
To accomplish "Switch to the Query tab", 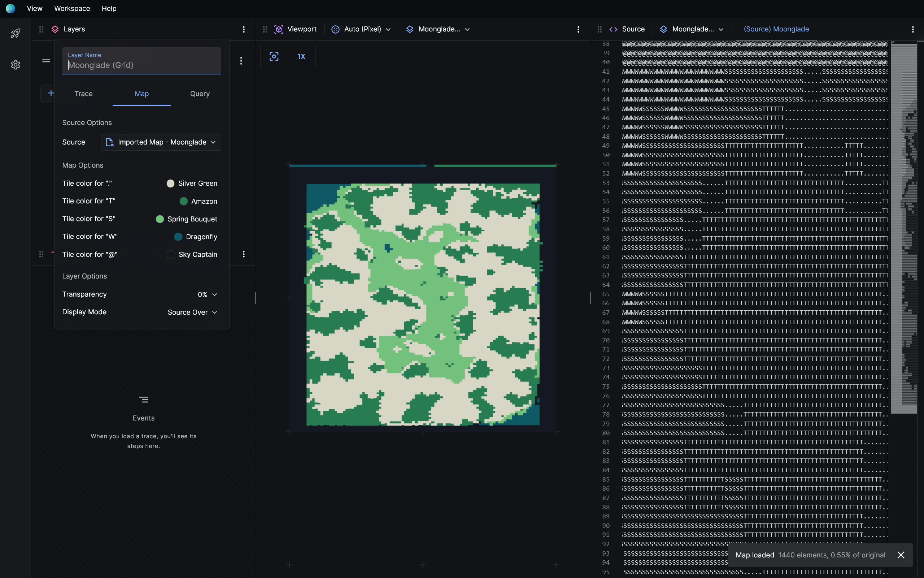I will click(200, 94).
